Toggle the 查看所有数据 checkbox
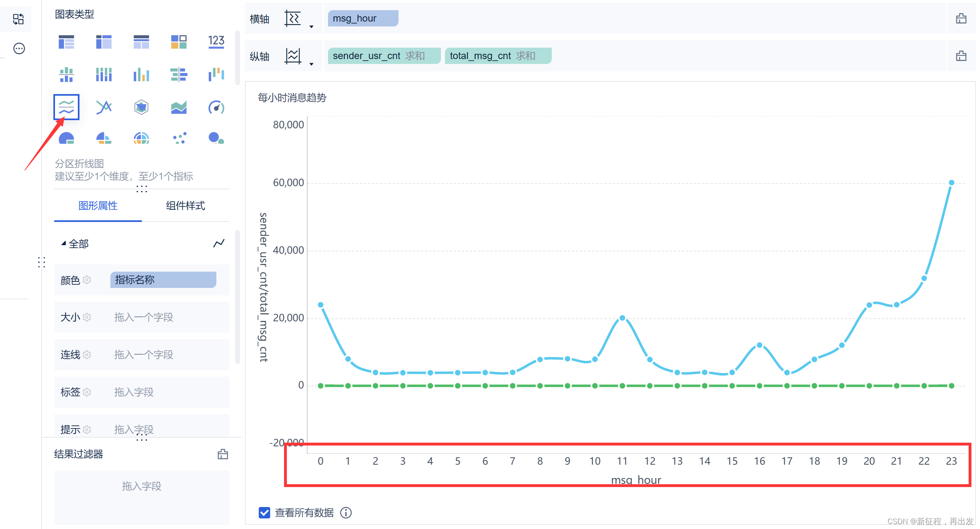The height and width of the screenshot is (529, 980). click(x=264, y=513)
